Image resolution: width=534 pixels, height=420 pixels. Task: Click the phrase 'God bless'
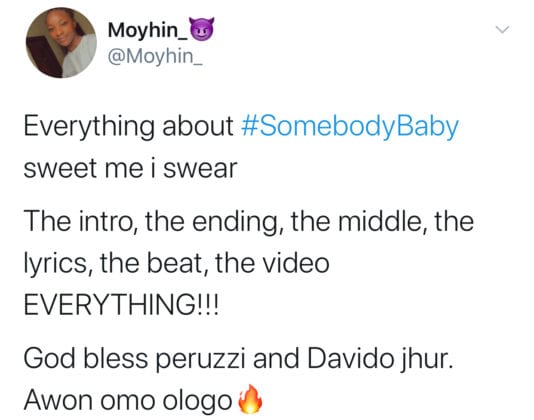click(x=86, y=359)
